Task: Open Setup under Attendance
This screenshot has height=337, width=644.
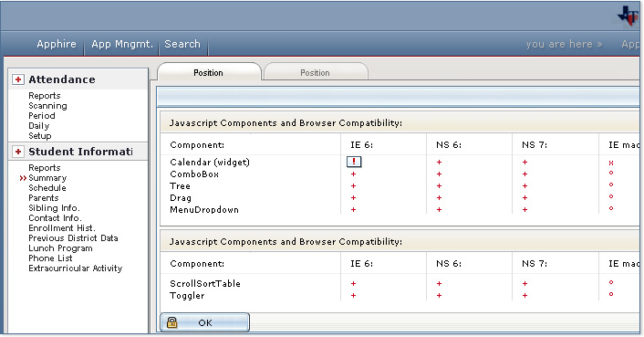Action: (40, 135)
